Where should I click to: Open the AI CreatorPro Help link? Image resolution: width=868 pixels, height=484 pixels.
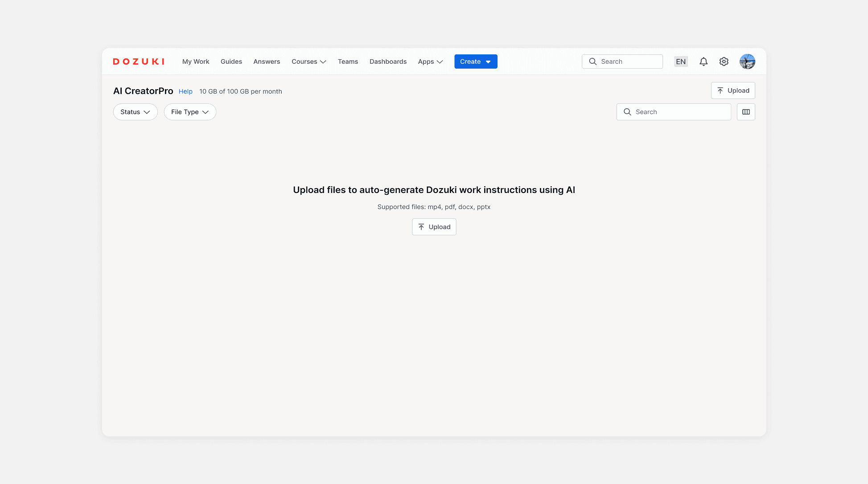point(185,91)
